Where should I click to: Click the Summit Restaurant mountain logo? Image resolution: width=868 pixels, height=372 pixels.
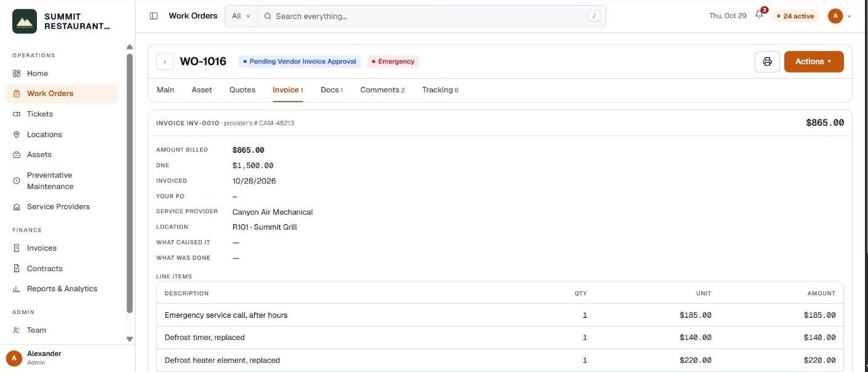coord(25,22)
